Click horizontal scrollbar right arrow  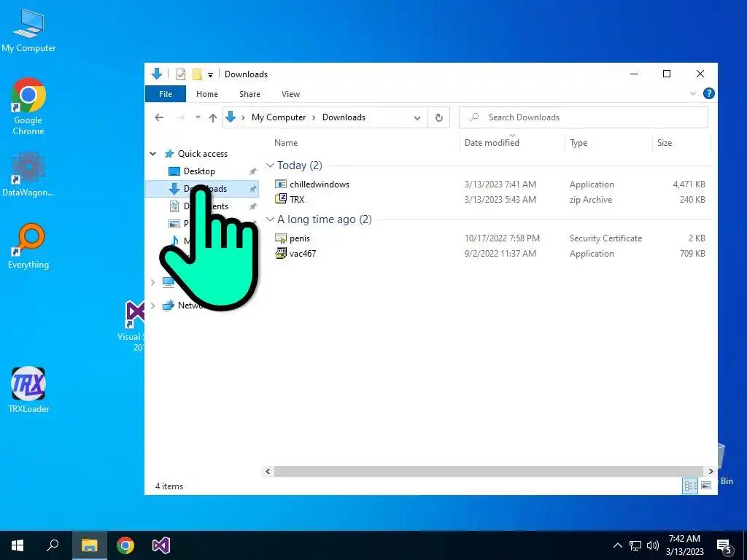point(711,472)
